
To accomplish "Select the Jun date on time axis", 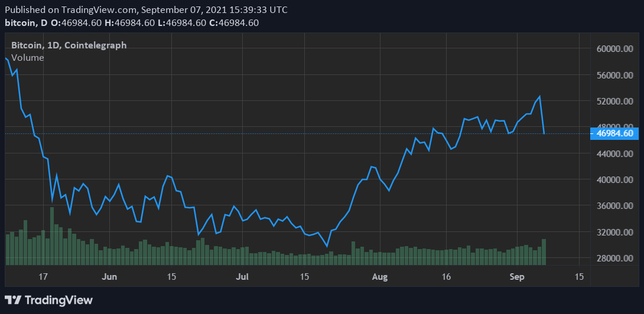I will point(109,276).
